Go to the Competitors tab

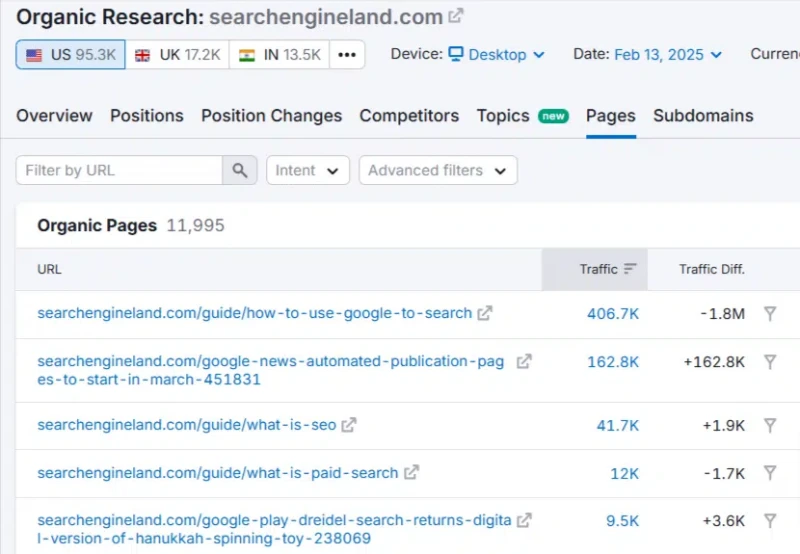tap(409, 116)
